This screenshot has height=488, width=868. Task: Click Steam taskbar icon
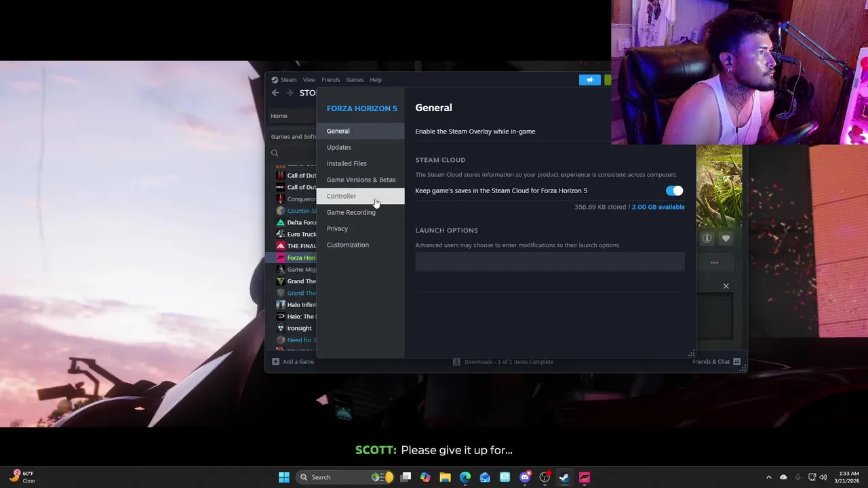click(x=564, y=477)
